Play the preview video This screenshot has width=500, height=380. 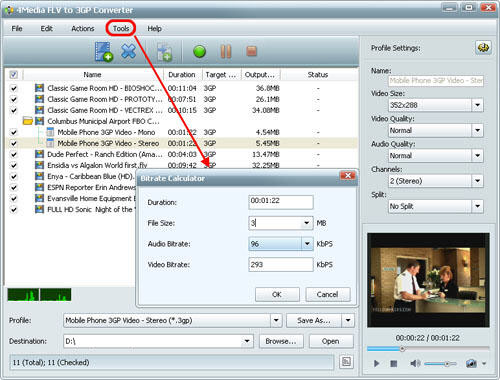tap(376, 363)
